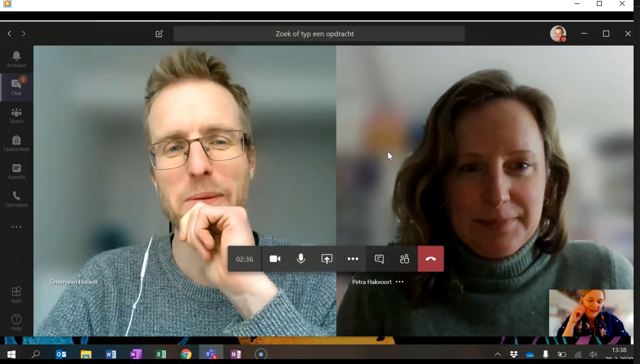The width and height of the screenshot is (640, 364).
Task: Show the meeting conversation panel
Action: [x=379, y=259]
